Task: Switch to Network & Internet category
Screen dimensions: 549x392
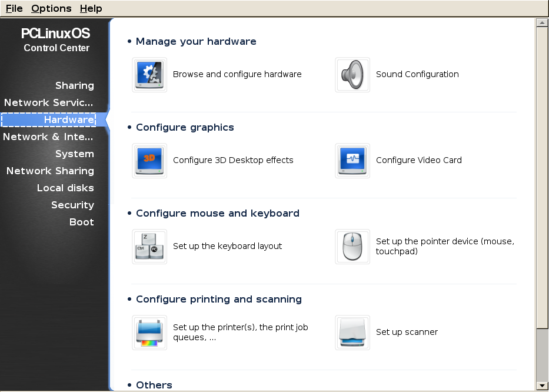Action: [x=48, y=137]
